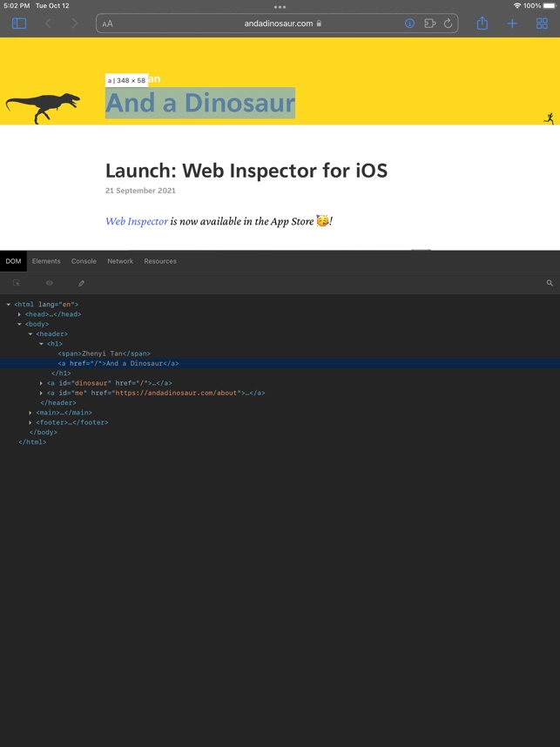Activate the element picker tool
The height and width of the screenshot is (747, 560).
pyautogui.click(x=17, y=283)
